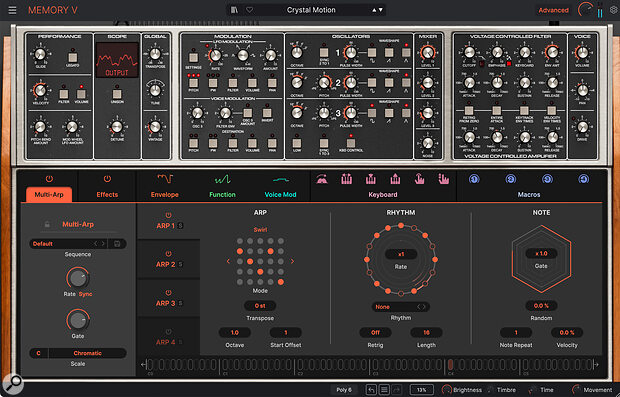Click the Macro 3 icon
The height and width of the screenshot is (397, 620).
click(547, 179)
